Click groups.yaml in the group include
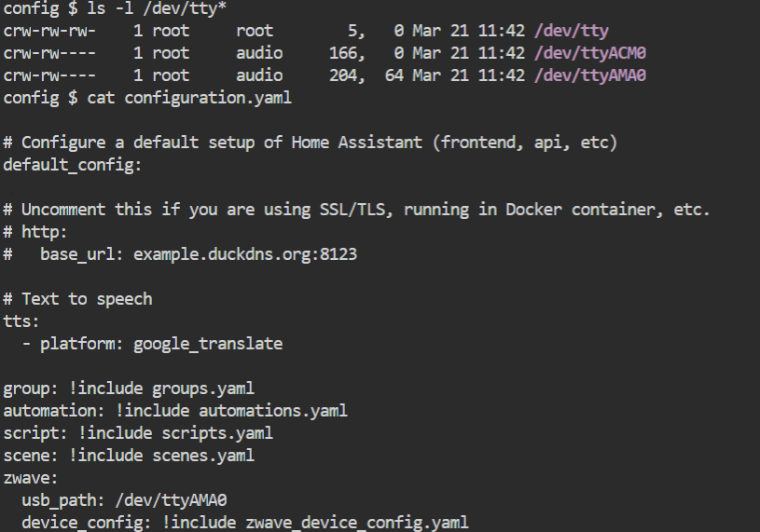Image resolution: width=760 pixels, height=532 pixels. [x=203, y=389]
